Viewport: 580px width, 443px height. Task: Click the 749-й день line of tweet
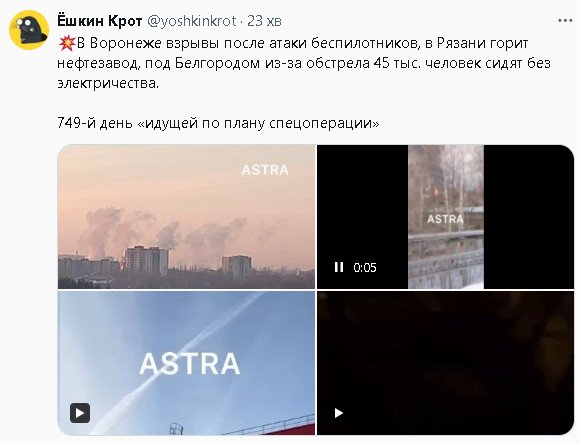click(218, 123)
